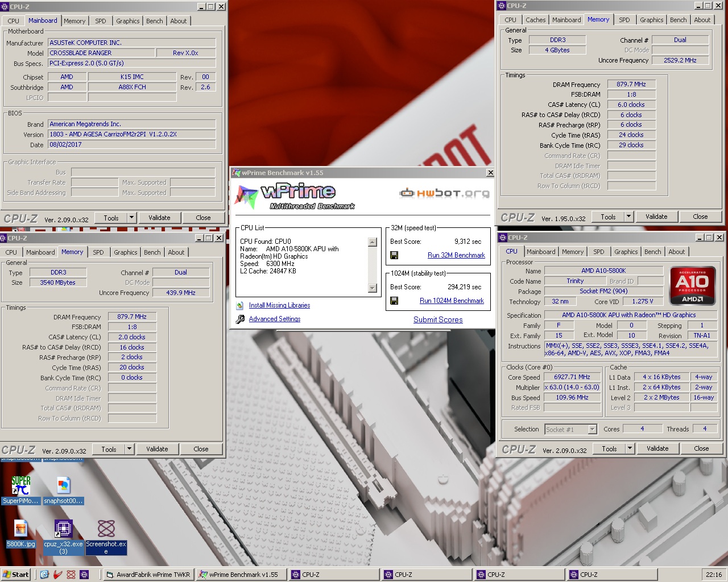728x582 pixels.
Task: Open the Selection Socket #1 combo box
Action: tap(571, 429)
